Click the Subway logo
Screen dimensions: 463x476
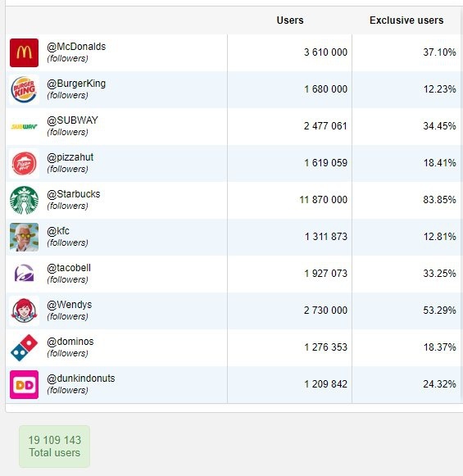[24, 126]
